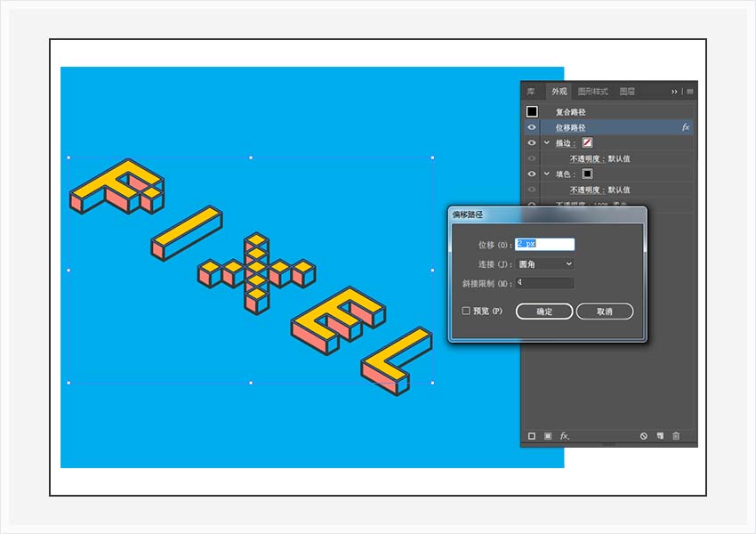This screenshot has height=534, width=756.
Task: Add new stroke in Appearance panel footer
Action: tap(532, 436)
